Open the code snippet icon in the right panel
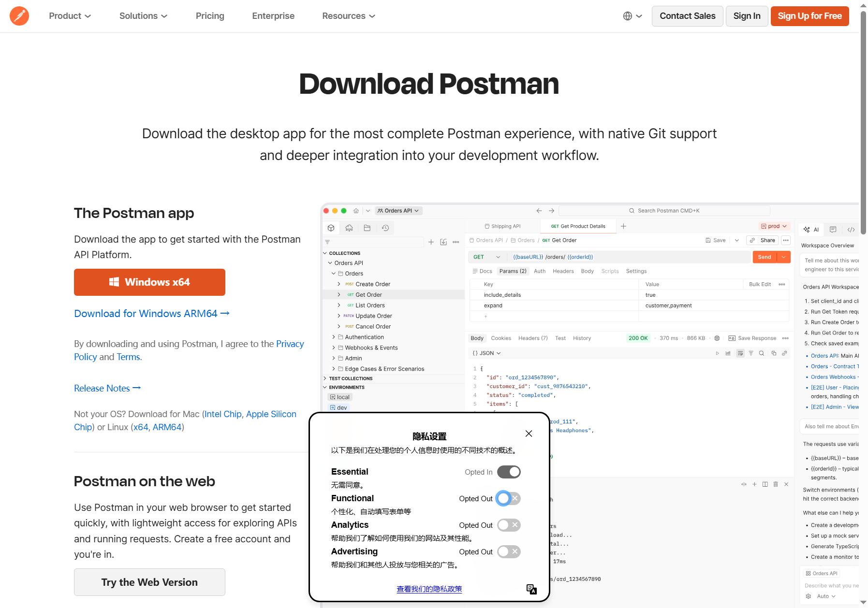 (851, 230)
